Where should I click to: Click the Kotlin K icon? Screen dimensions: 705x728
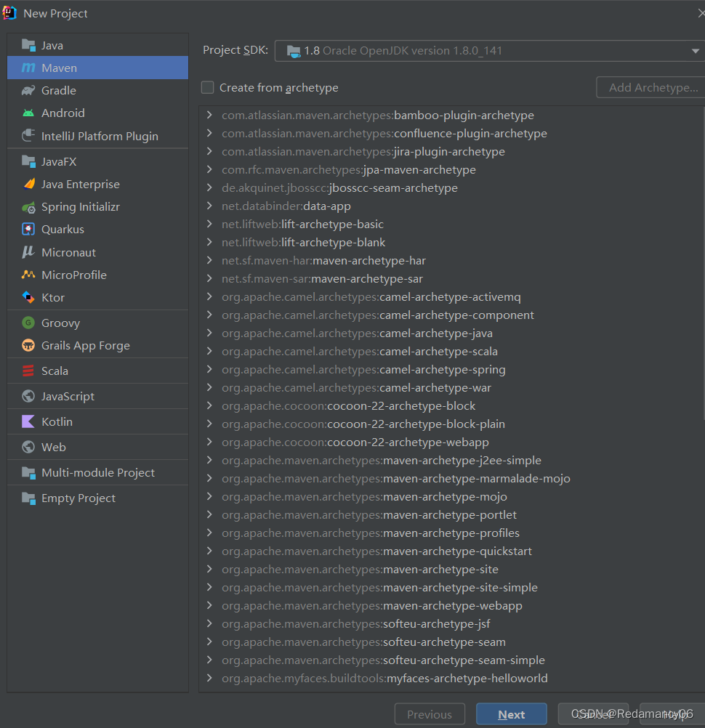28,421
